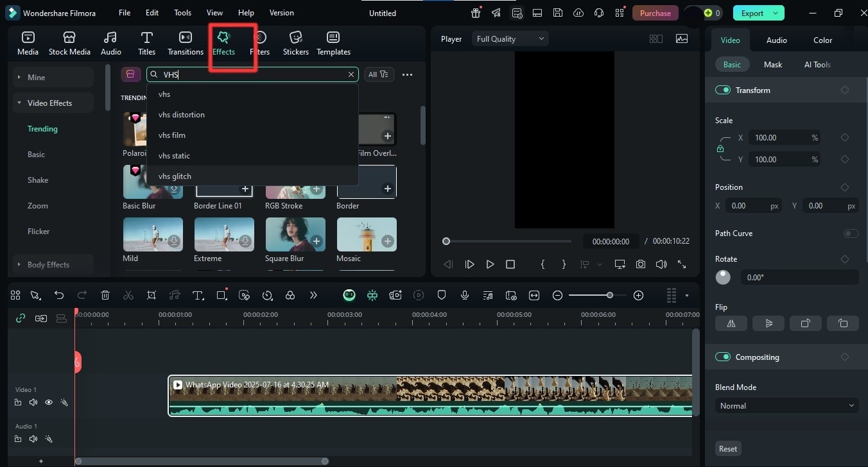
Task: Click the play button in player
Action: (x=490, y=264)
